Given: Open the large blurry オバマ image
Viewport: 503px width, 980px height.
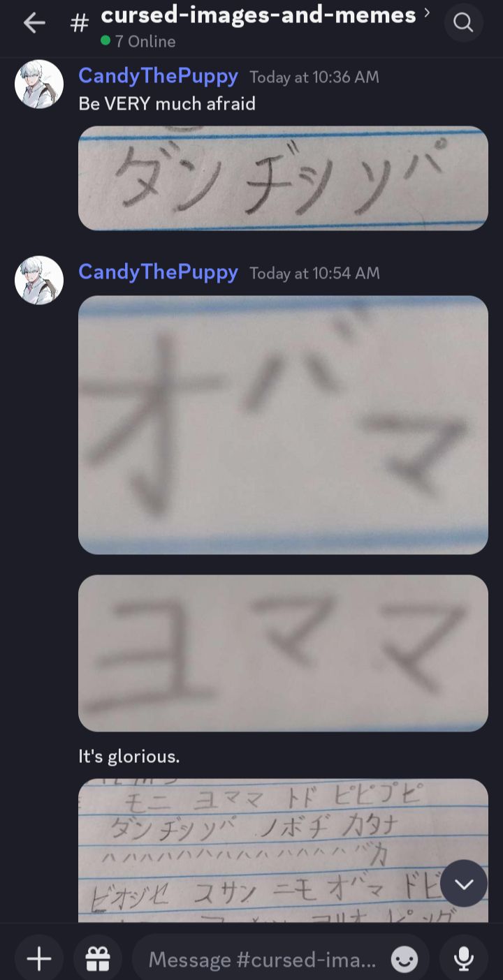Looking at the screenshot, I should pyautogui.click(x=283, y=425).
